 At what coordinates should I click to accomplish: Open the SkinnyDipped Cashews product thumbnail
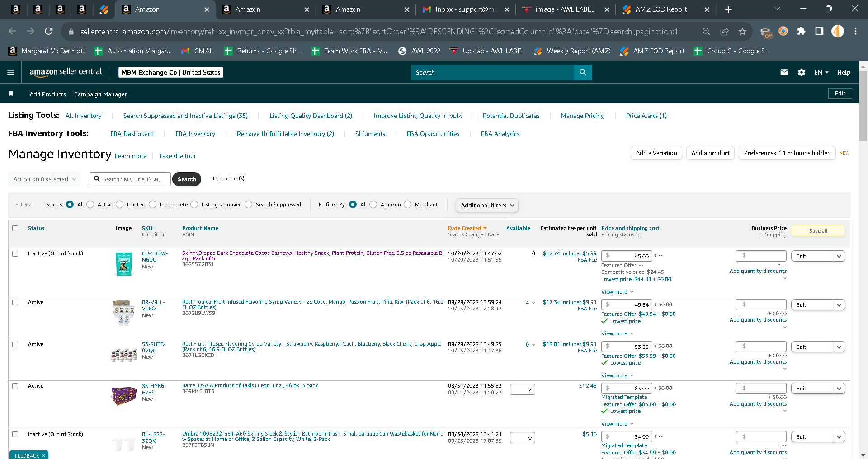(124, 264)
